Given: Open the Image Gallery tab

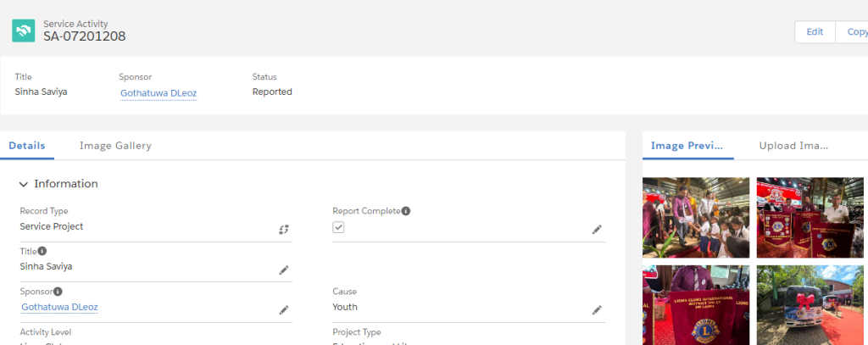Looking at the screenshot, I should click(115, 146).
